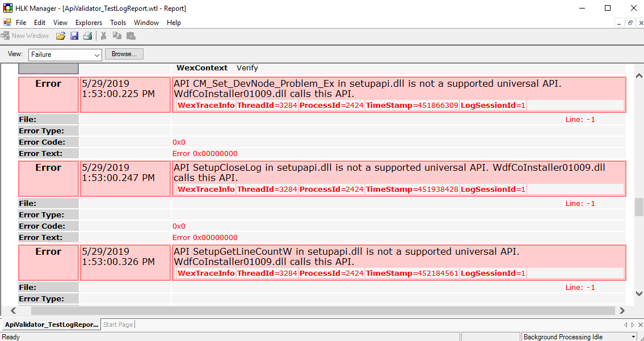Click the CM_Set_DevNode_Problem_Ex error message
Image resolution: width=644 pixels, height=341 pixels.
368,89
